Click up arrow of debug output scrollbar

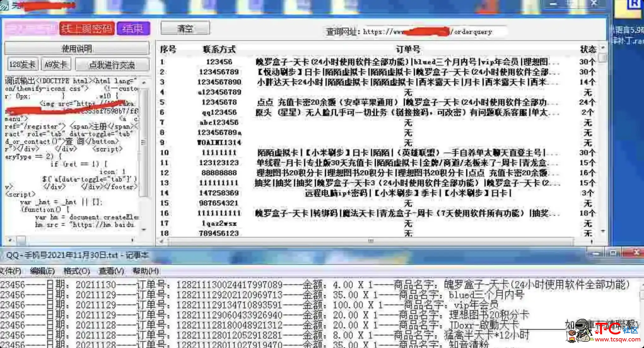[144, 83]
